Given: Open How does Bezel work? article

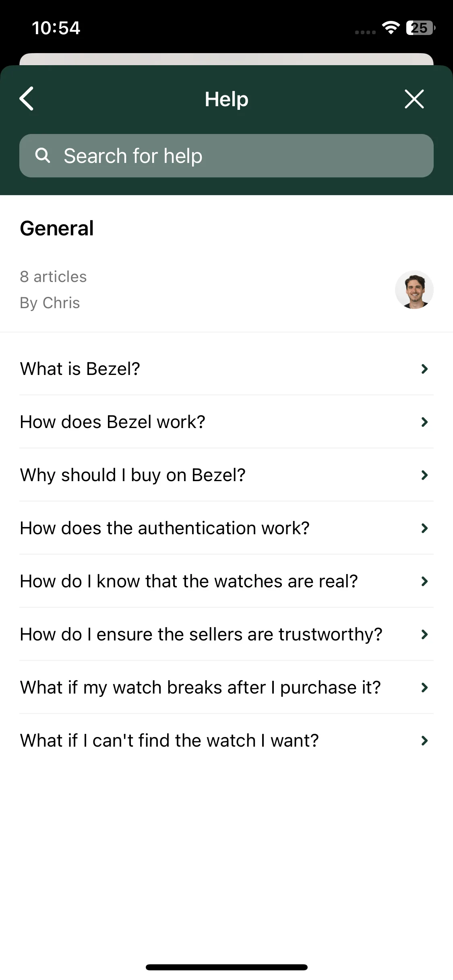Looking at the screenshot, I should click(x=226, y=422).
